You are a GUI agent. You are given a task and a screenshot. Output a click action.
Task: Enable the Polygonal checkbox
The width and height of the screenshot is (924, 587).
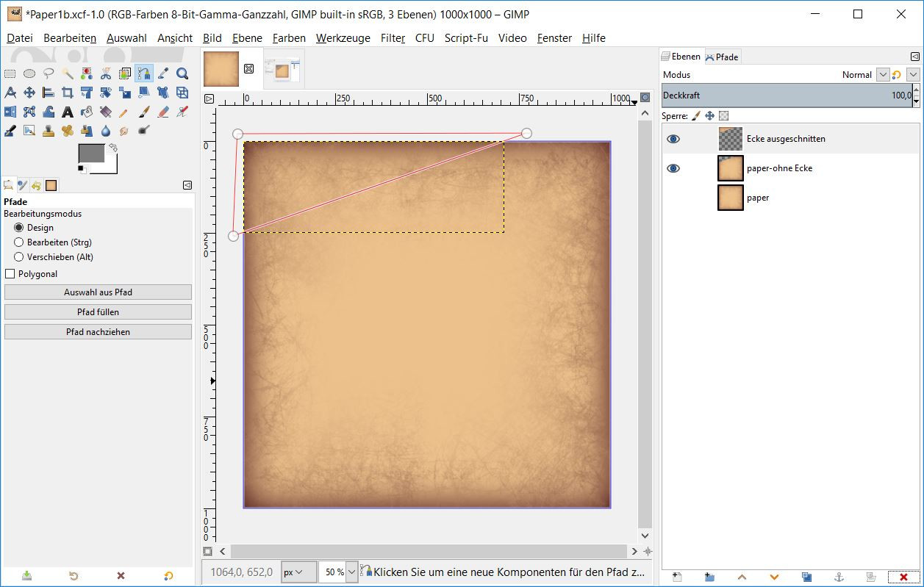[10, 274]
